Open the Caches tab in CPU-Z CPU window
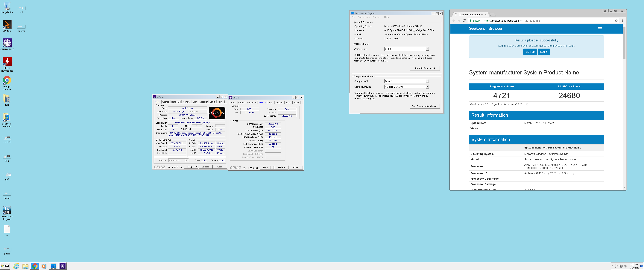Image resolution: width=644 pixels, height=270 pixels. click(x=165, y=102)
